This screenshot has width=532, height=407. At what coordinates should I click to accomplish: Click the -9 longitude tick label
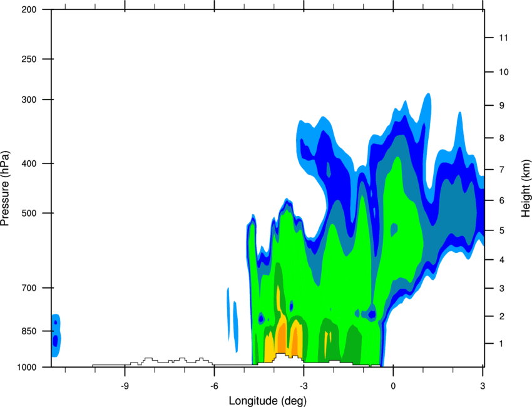tap(125, 386)
